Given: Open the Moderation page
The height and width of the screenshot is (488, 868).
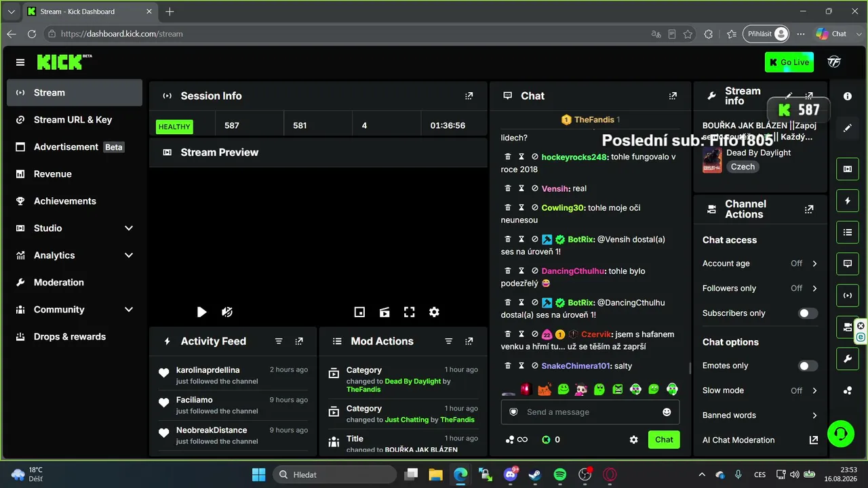Looking at the screenshot, I should pyautogui.click(x=75, y=283).
